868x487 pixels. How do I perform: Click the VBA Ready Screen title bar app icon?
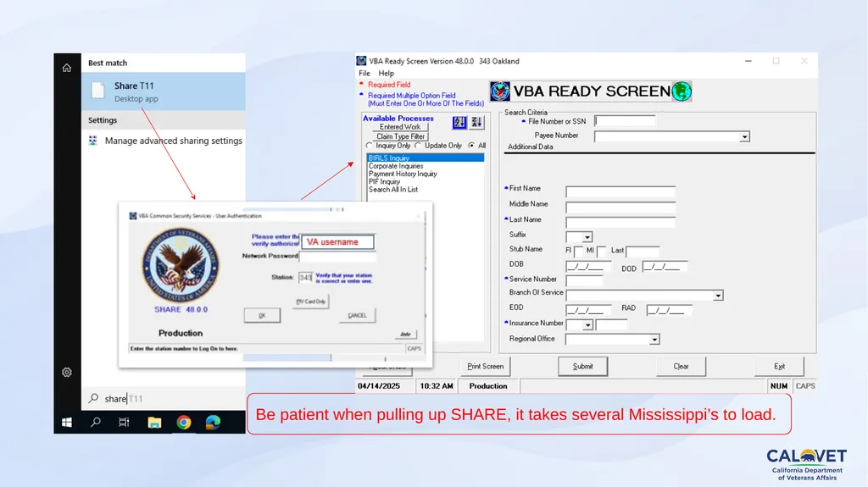pos(361,61)
